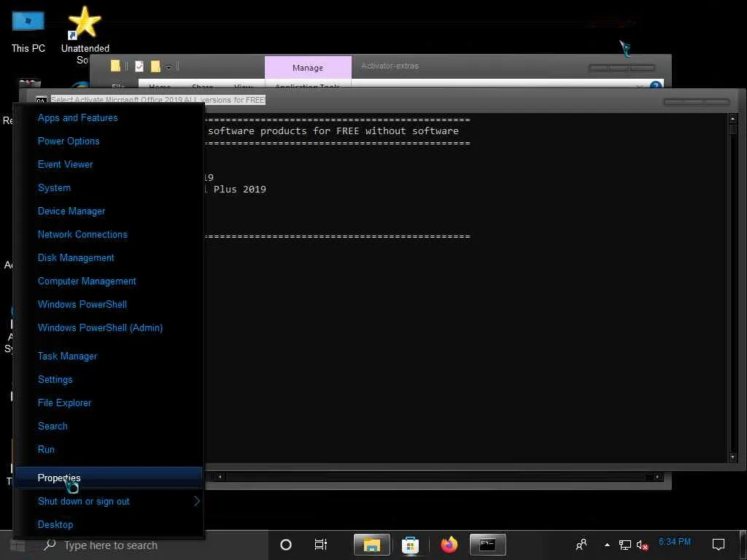The height and width of the screenshot is (560, 747).
Task: Open the Action Center notification icon
Action: pos(719,544)
